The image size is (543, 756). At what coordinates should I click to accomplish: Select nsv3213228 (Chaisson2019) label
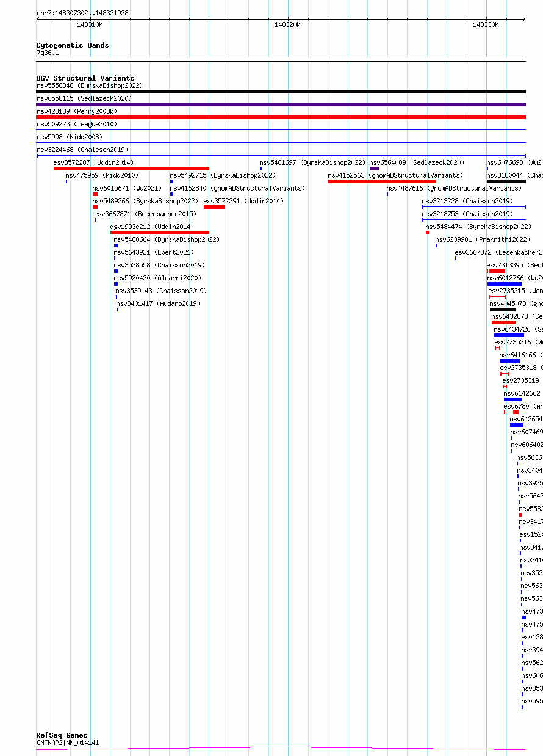[467, 201]
